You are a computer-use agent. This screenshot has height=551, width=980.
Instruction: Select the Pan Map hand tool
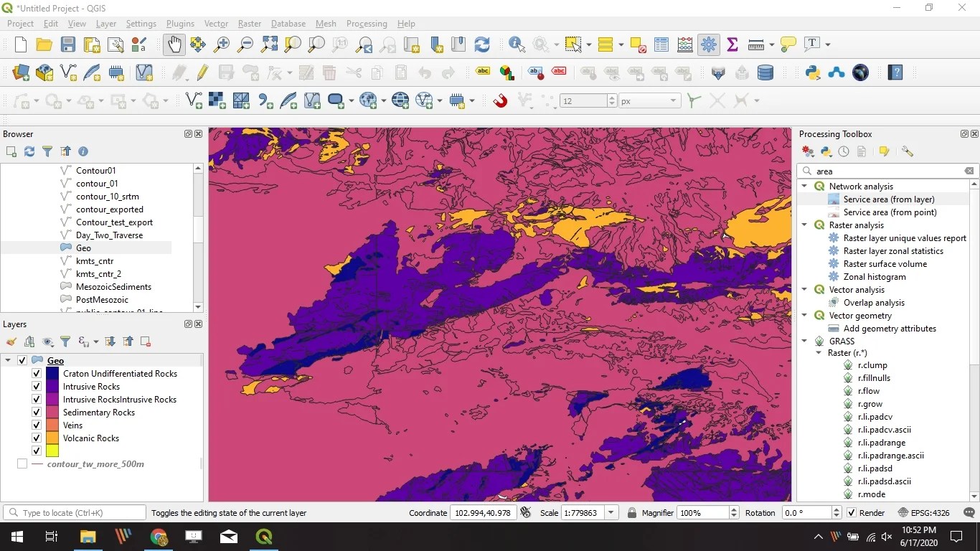174,44
